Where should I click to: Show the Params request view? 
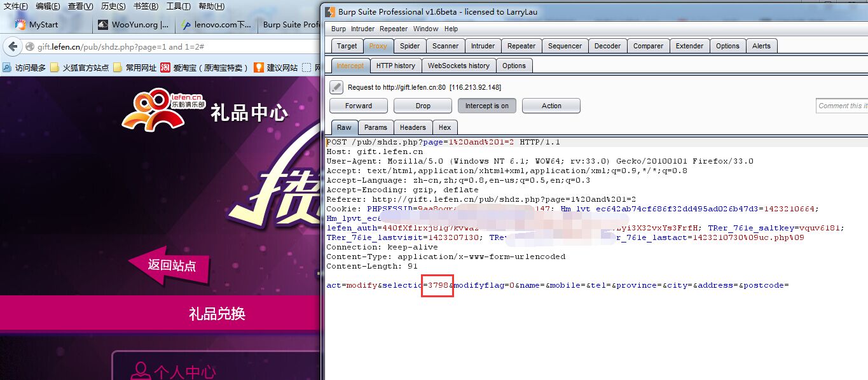point(376,127)
